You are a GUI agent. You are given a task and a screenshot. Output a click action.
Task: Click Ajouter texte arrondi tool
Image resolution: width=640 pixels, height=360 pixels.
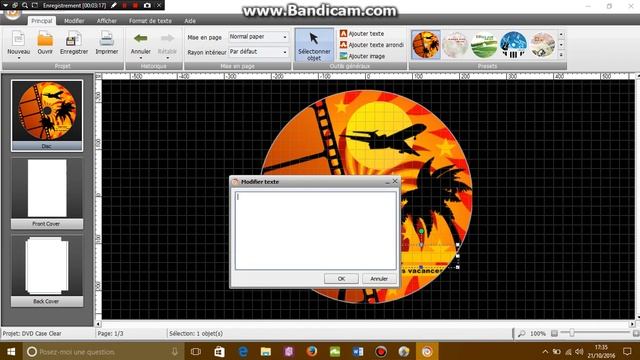click(372, 45)
